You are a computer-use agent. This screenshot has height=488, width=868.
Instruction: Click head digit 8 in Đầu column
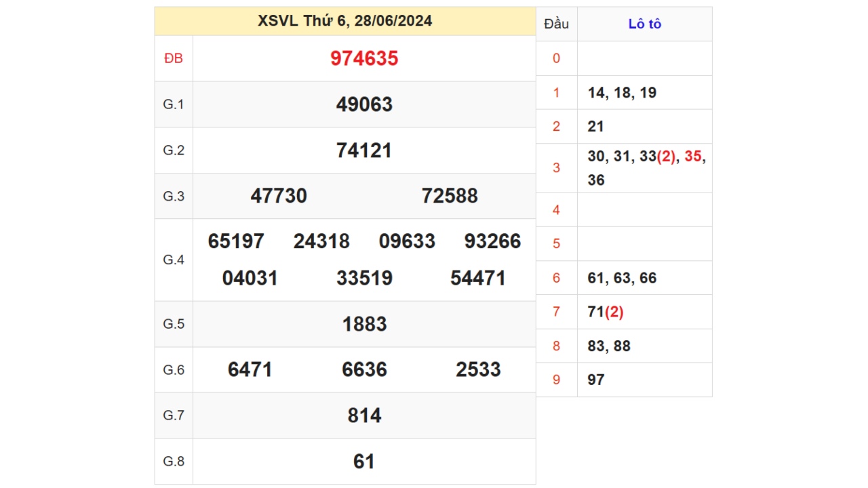click(x=556, y=346)
